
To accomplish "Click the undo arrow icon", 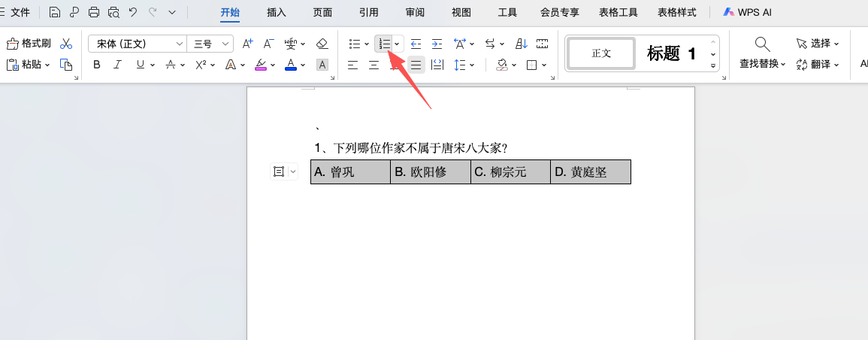I will pyautogui.click(x=133, y=12).
